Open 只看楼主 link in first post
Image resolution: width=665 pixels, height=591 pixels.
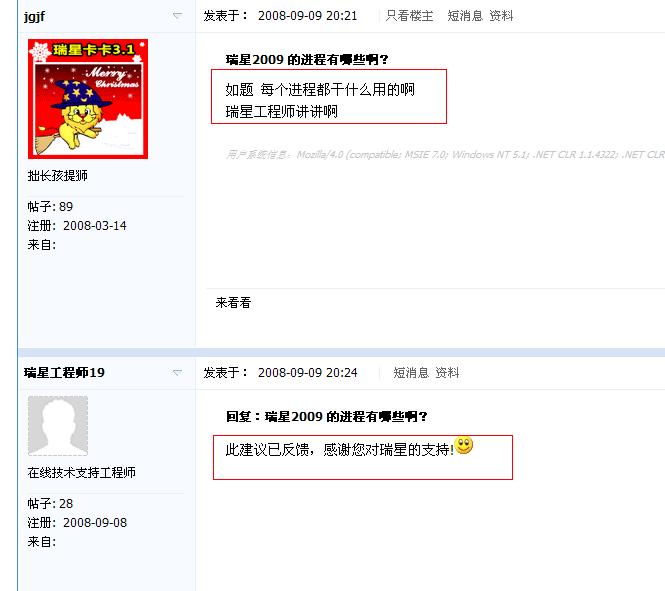(409, 16)
